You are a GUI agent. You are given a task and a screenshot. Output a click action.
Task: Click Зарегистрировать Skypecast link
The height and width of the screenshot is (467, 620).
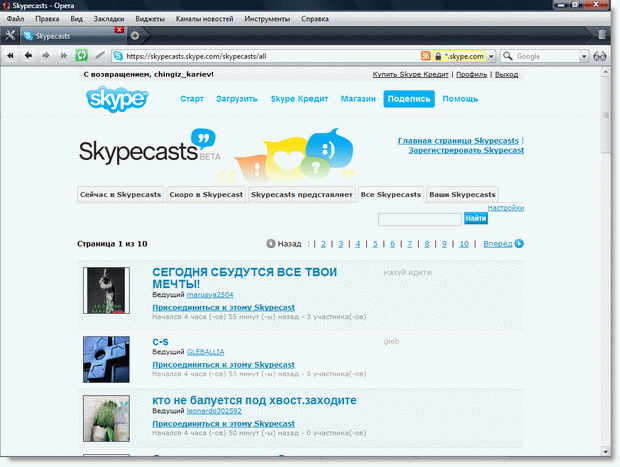(466, 150)
